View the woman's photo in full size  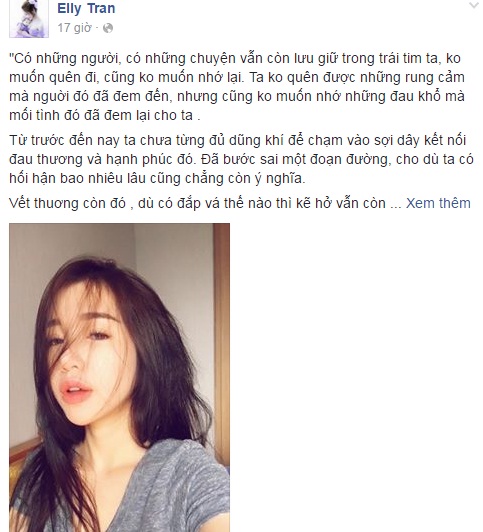click(x=119, y=377)
